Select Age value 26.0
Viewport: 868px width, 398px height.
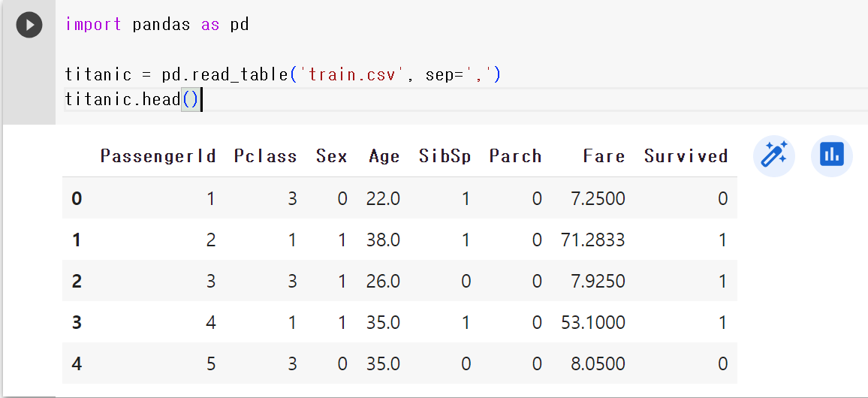(383, 281)
